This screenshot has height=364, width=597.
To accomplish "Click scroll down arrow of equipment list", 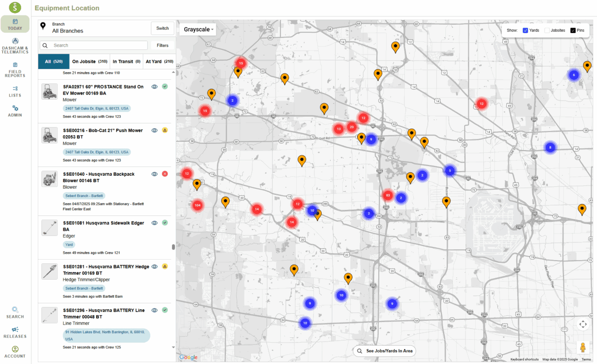I will tap(174, 347).
